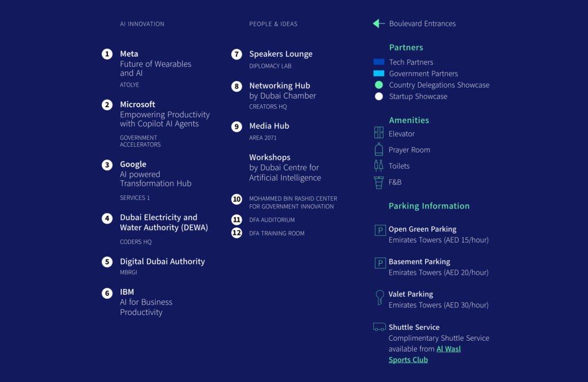Select number 10 marker for Mohammed Bin Rashid Center
Image resolution: width=588 pixels, height=382 pixels.
pyautogui.click(x=237, y=199)
